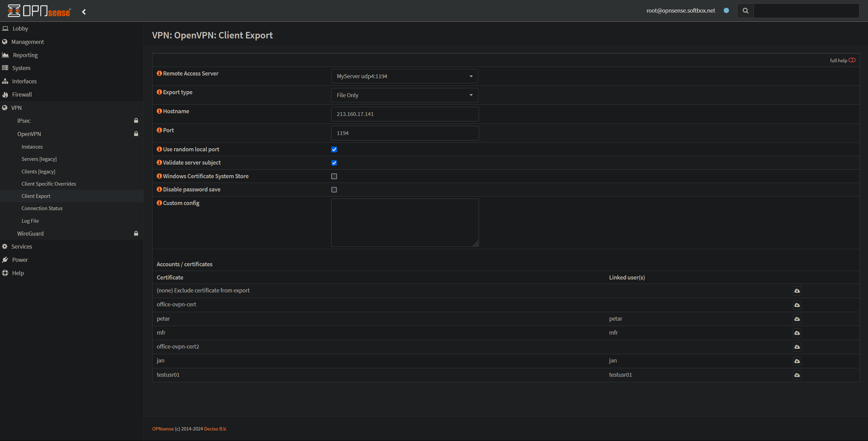This screenshot has width=868, height=441.
Task: Click the Hostname info icon
Action: (x=159, y=111)
